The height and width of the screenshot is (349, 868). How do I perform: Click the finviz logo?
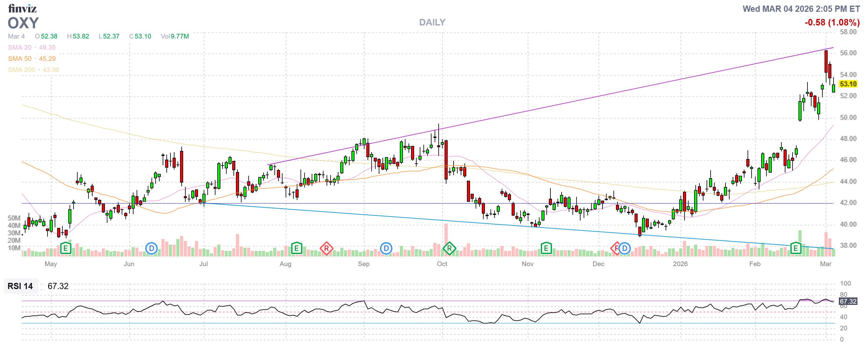point(22,8)
